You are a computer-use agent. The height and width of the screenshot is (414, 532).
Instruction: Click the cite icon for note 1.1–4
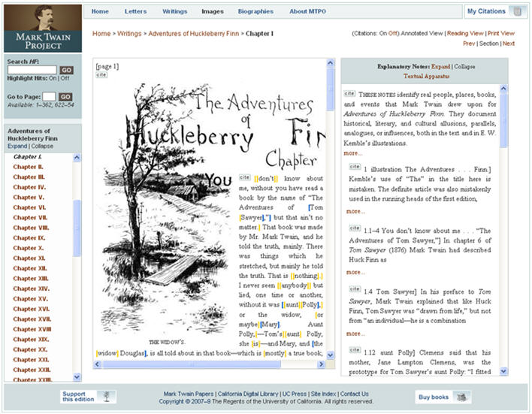[x=355, y=228]
